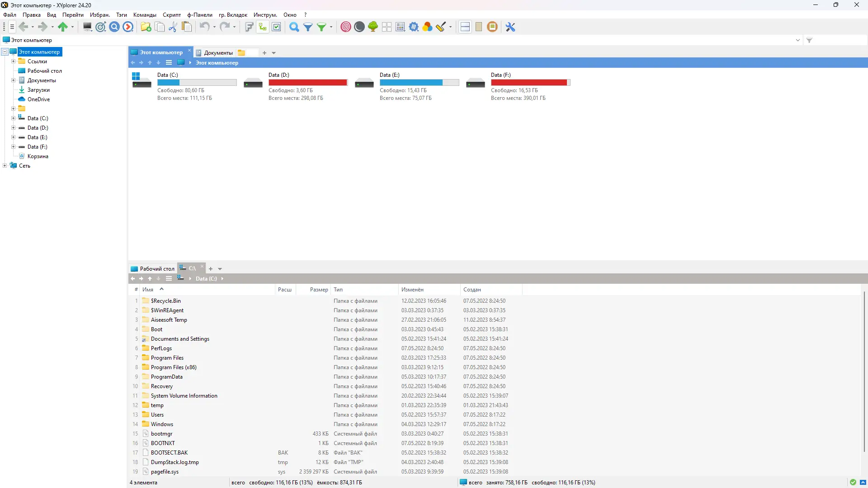The image size is (868, 488).
Task: Open the Скрипт menu
Action: (171, 15)
